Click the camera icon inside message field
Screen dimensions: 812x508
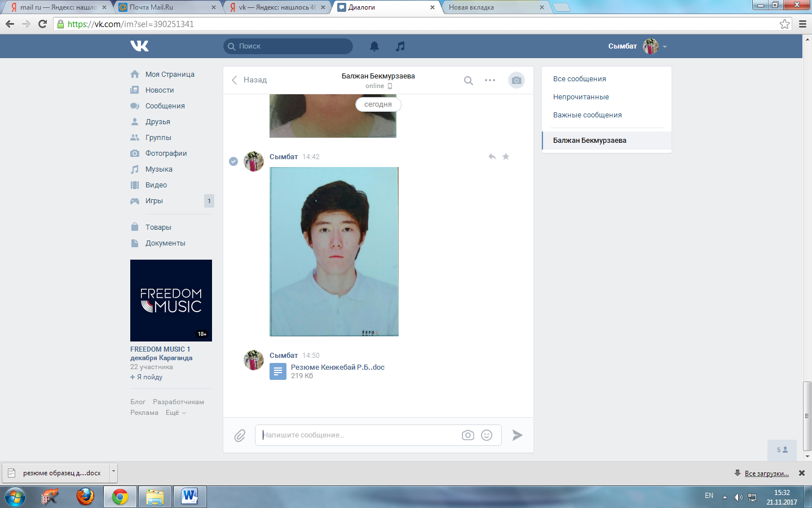click(x=468, y=435)
